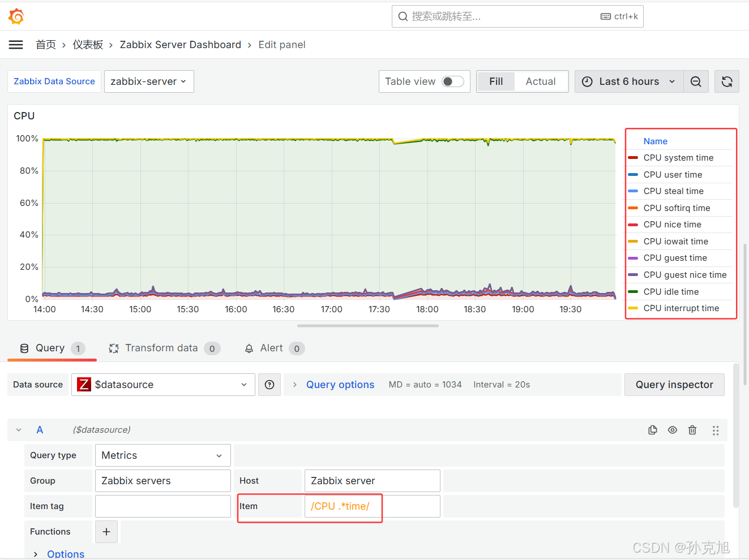Sort legend by clicking Name header
This screenshot has width=749, height=560.
coord(656,141)
